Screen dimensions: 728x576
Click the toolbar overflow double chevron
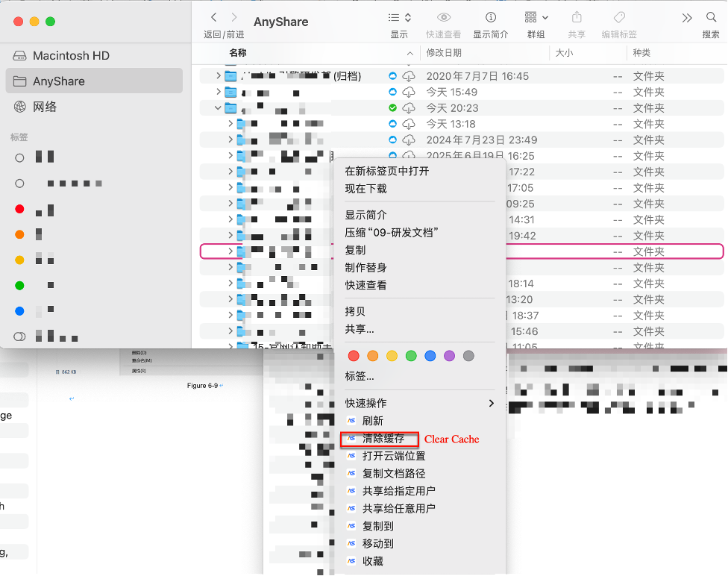(x=687, y=17)
